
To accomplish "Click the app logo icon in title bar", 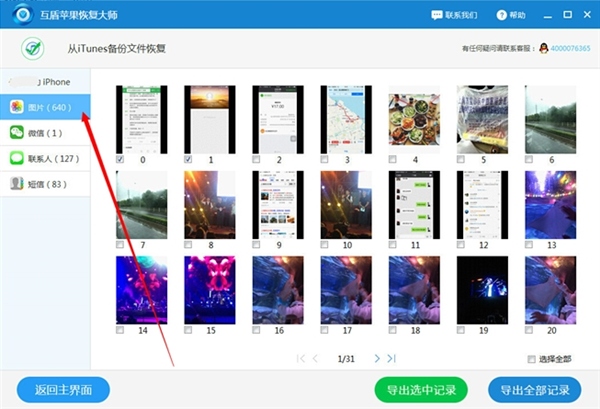I will 23,14.
